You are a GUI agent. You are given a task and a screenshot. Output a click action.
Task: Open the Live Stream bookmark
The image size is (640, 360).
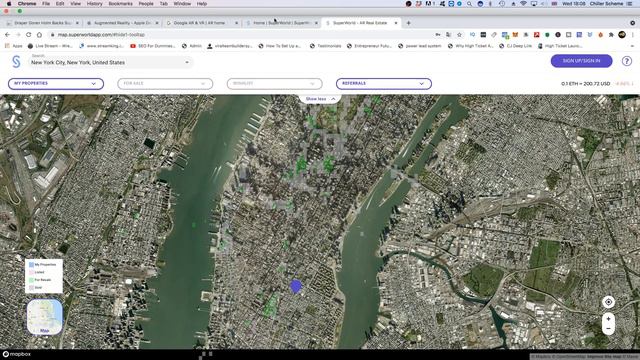[x=49, y=46]
